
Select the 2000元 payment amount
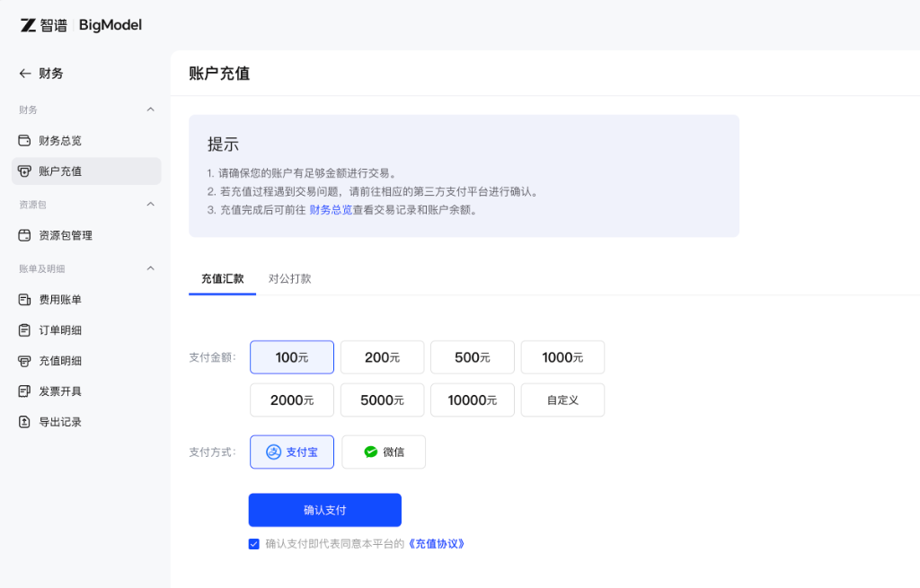[x=292, y=399]
